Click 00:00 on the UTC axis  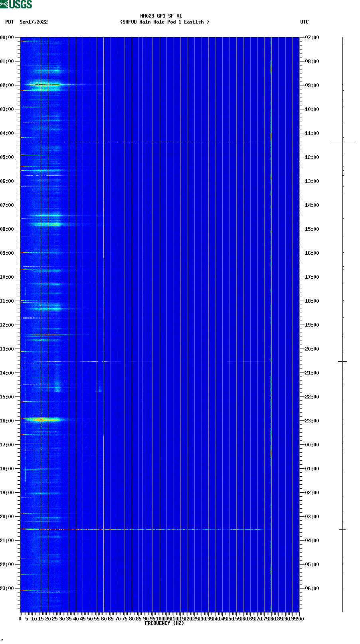(x=312, y=445)
